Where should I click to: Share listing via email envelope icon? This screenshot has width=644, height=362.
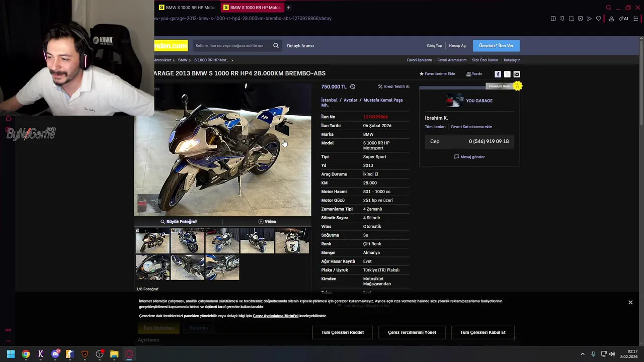(x=517, y=74)
